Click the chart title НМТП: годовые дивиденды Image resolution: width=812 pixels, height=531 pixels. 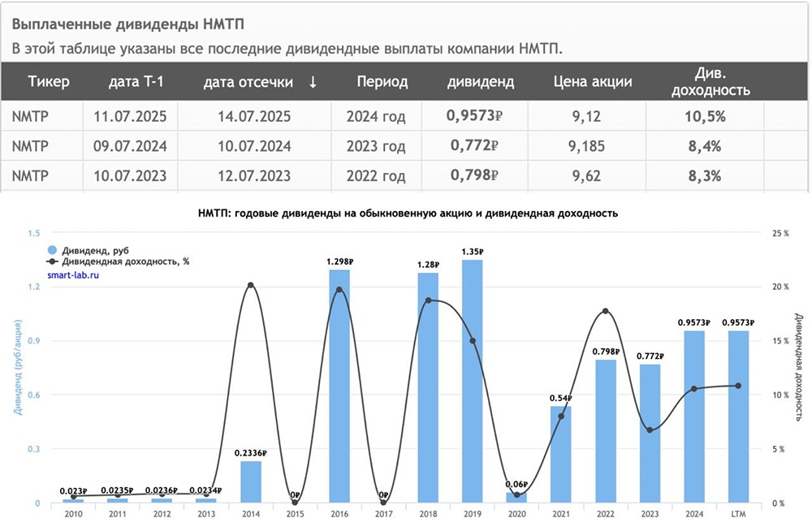[x=408, y=214]
